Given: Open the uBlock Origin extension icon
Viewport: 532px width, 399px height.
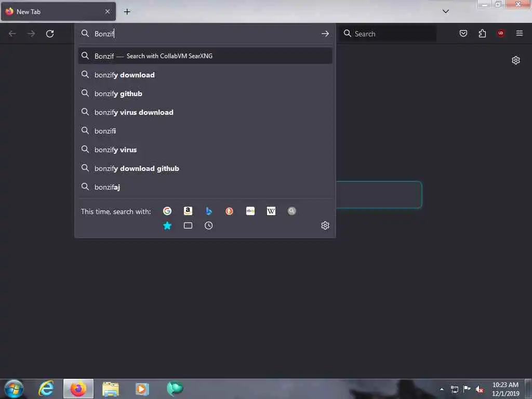Looking at the screenshot, I should (501, 33).
